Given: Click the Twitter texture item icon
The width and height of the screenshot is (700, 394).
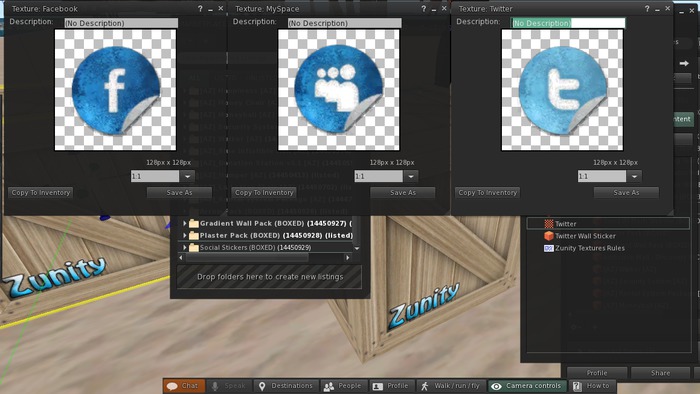Looking at the screenshot, I should pyautogui.click(x=549, y=224).
